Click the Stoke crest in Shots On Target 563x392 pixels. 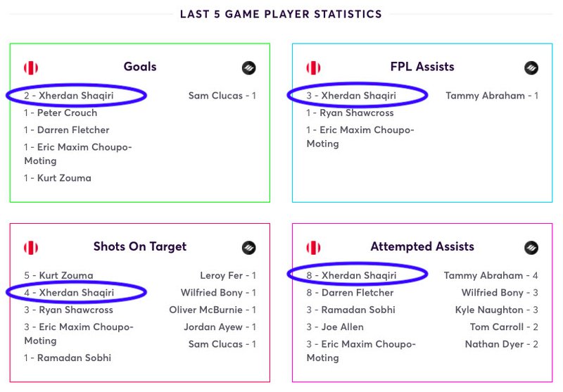tap(31, 247)
